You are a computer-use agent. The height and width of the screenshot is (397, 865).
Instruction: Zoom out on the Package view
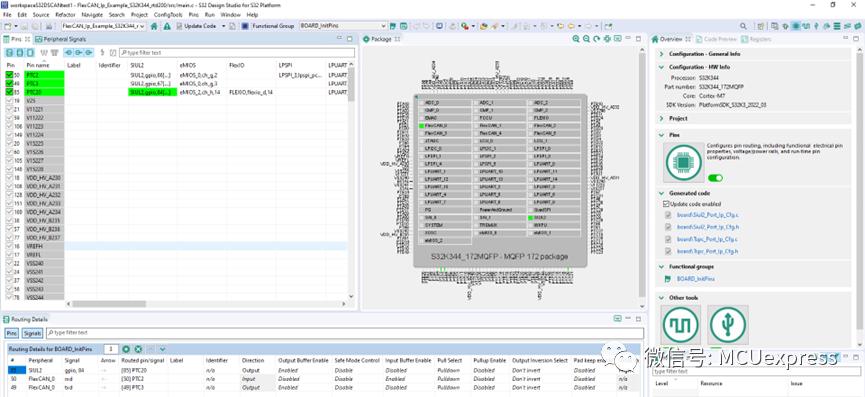coord(586,39)
